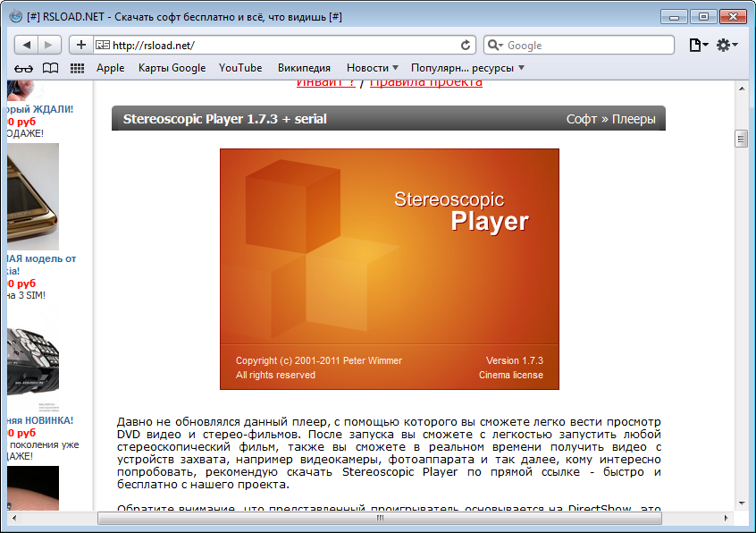Go back to previous page
The height and width of the screenshot is (533, 756).
coord(27,45)
